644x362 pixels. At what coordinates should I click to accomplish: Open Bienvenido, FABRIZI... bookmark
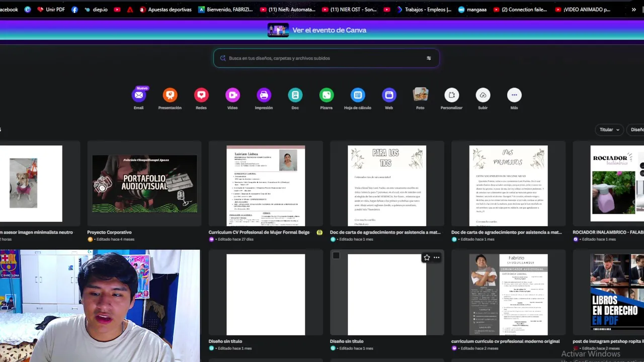coord(225,10)
